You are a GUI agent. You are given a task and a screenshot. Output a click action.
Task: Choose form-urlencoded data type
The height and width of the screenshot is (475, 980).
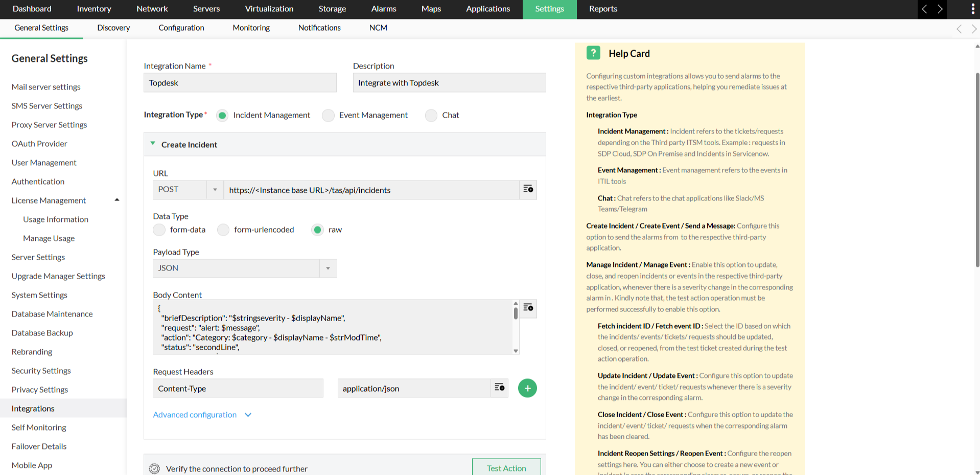(x=223, y=230)
